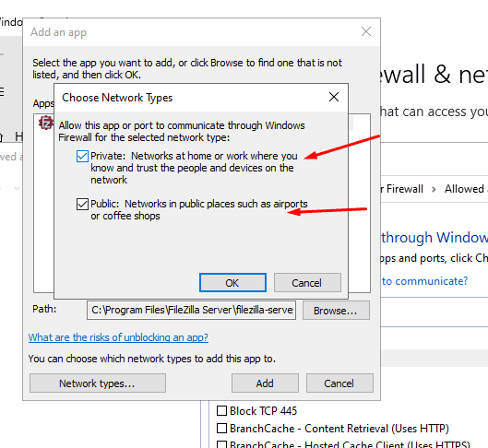
Task: Select Allowed breadcrumb item
Action: point(464,189)
